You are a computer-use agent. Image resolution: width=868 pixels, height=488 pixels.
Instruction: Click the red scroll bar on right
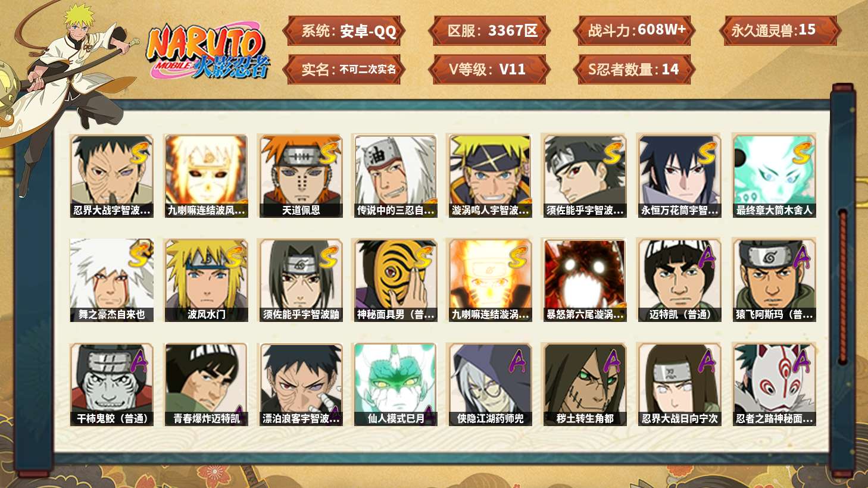point(842,286)
